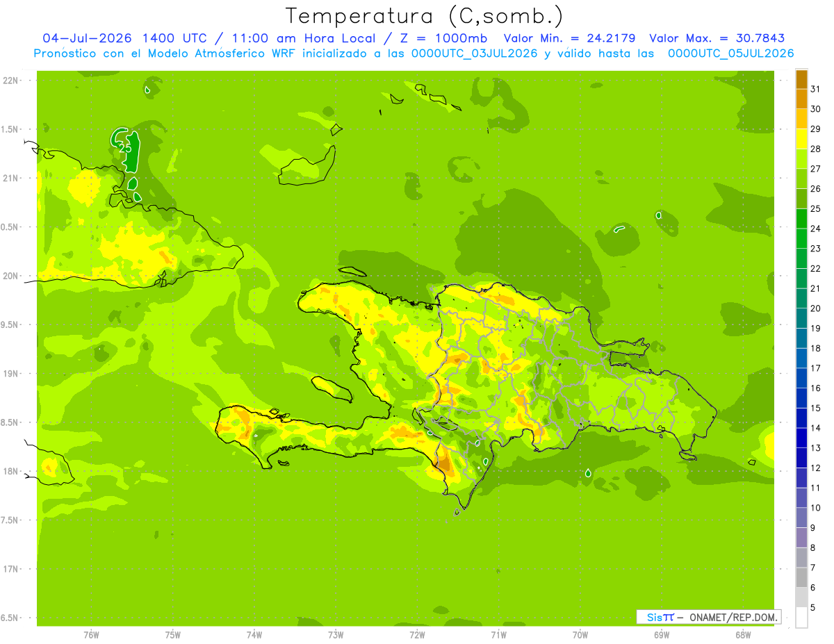Click the colorbar scale label "20"
The image size is (834, 644).
pyautogui.click(x=816, y=308)
